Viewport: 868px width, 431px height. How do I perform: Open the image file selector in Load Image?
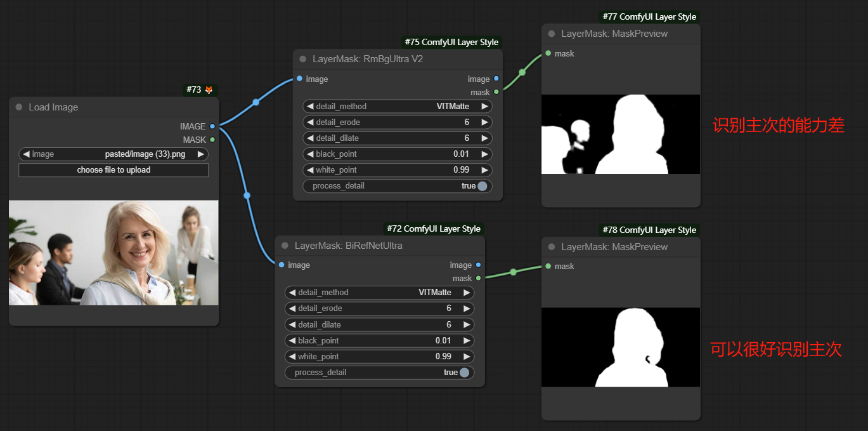tap(113, 154)
